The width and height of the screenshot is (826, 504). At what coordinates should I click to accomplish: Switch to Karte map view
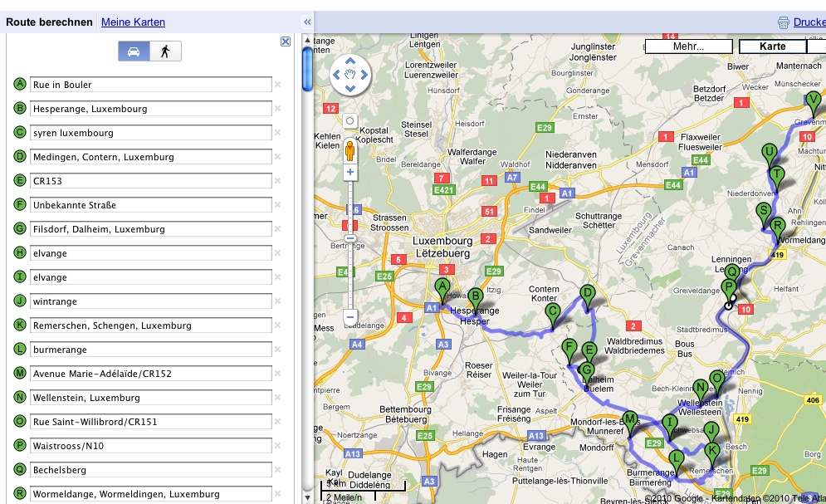[772, 46]
